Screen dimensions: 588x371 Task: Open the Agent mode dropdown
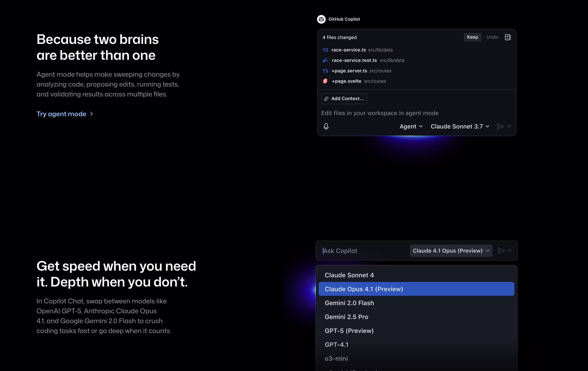coord(411,126)
